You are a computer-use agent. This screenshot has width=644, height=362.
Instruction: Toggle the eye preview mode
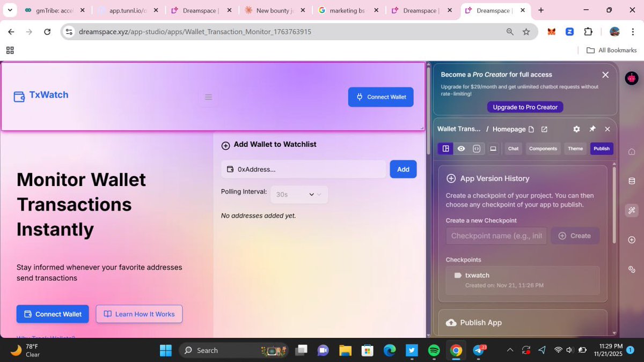461,149
